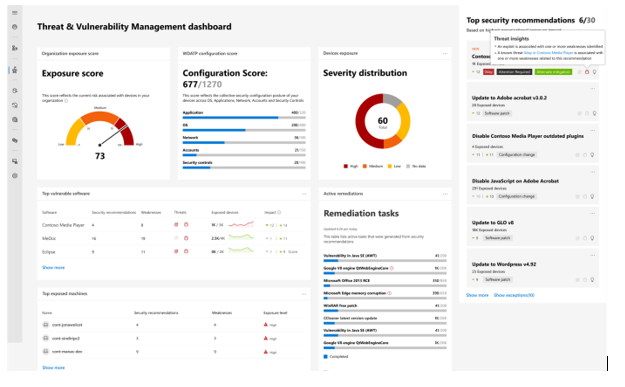
Task: Click the first threat icon in Contoso Media Player row
Action: pyautogui.click(x=176, y=225)
